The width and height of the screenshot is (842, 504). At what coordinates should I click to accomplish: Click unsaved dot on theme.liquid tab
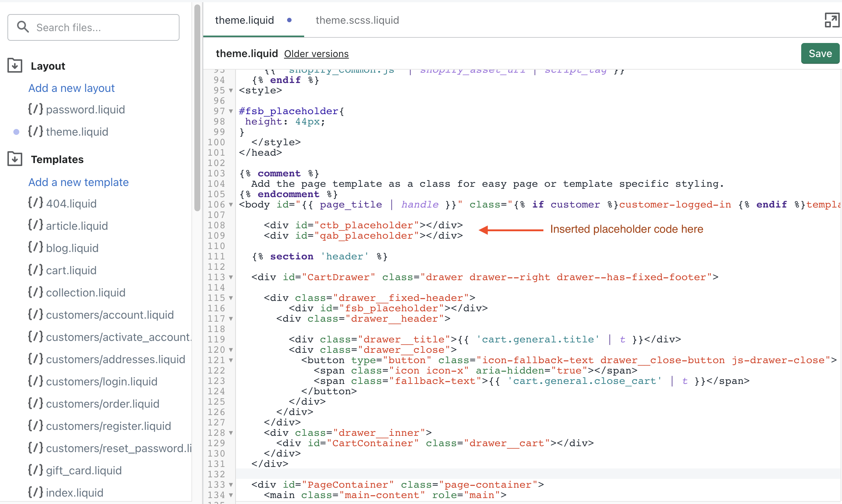pos(289,20)
